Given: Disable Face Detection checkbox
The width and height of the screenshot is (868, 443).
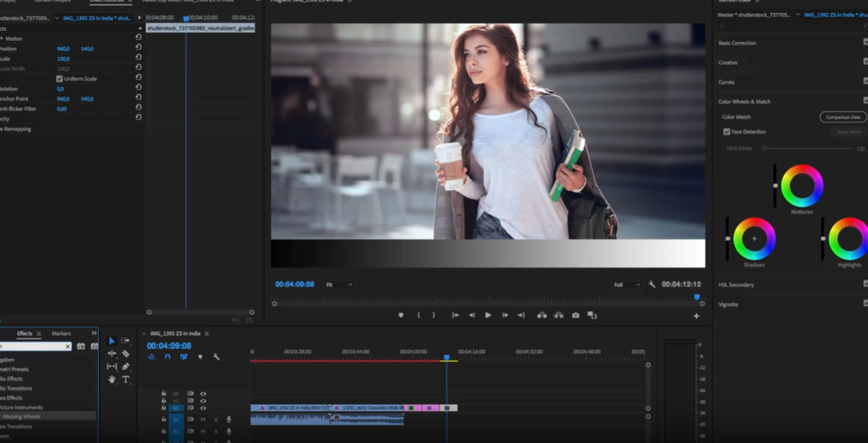Looking at the screenshot, I should coord(726,132).
